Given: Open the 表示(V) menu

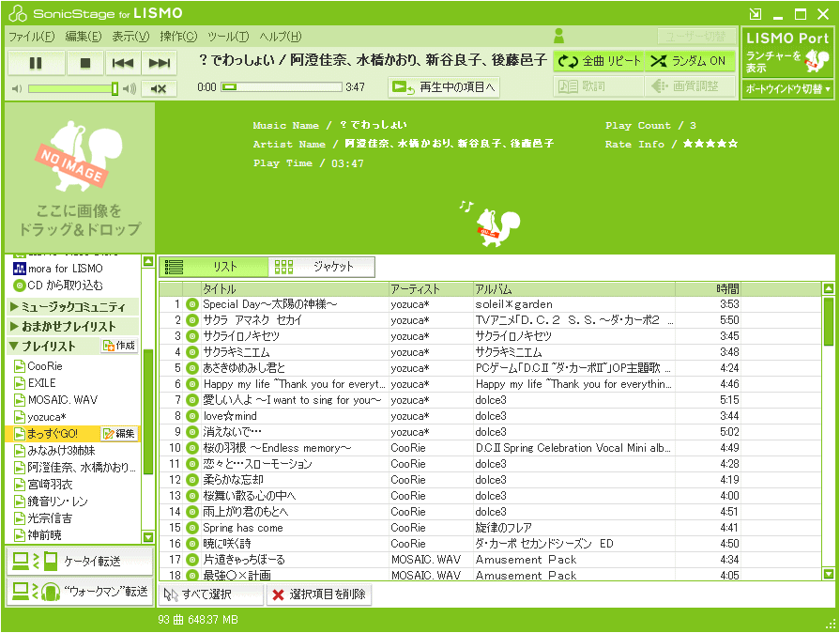Looking at the screenshot, I should 130,37.
